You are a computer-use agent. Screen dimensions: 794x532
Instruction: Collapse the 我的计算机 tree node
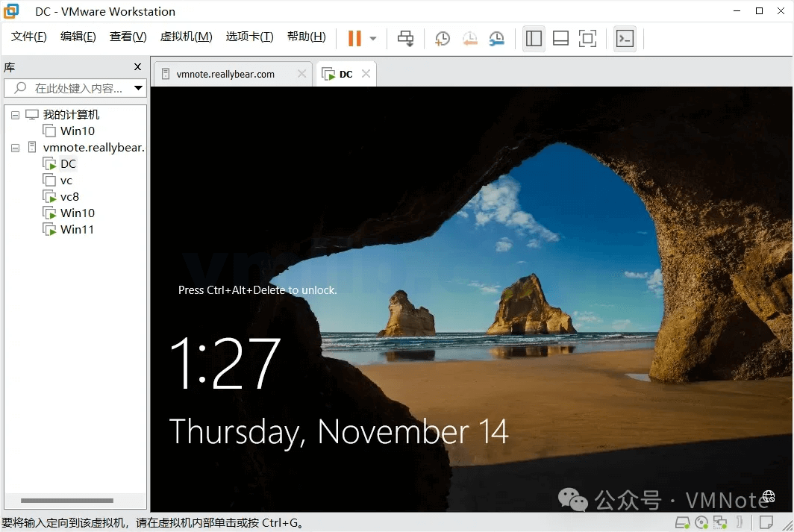point(14,115)
